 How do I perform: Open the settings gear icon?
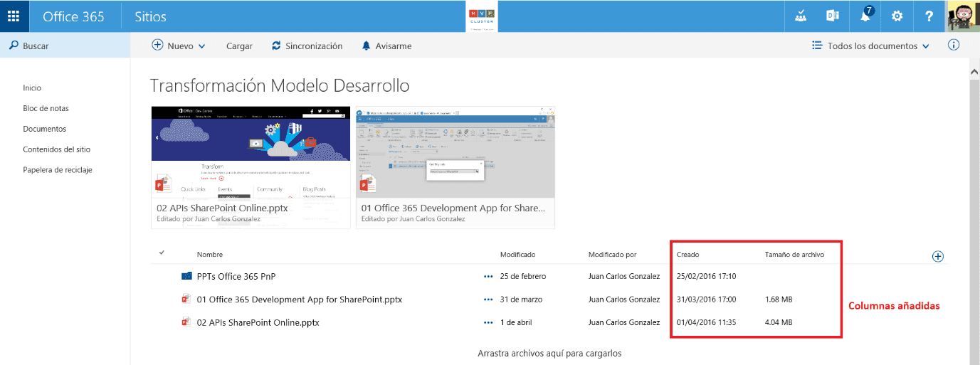[897, 16]
